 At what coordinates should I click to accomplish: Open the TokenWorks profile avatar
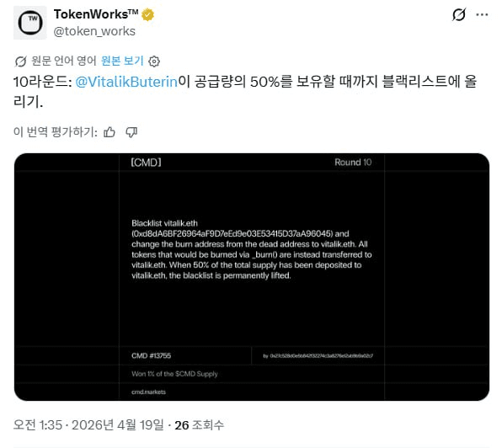click(x=30, y=23)
